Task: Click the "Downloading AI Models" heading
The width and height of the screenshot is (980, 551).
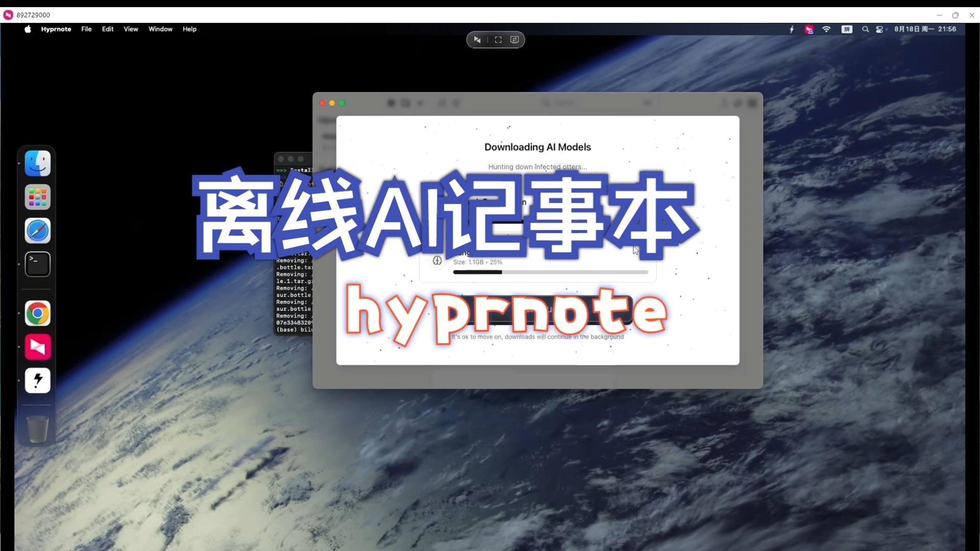Action: coord(537,147)
